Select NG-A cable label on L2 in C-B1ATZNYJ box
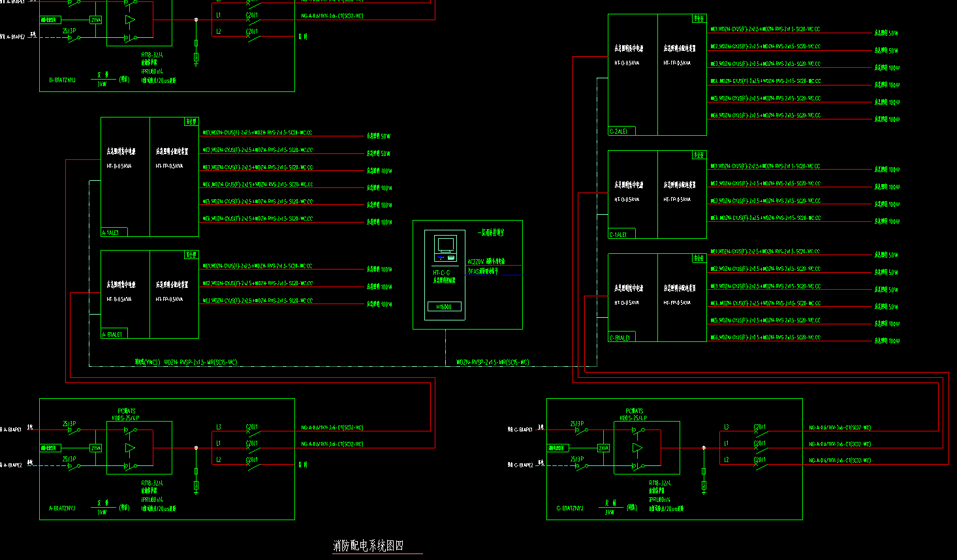Viewport: 957px width, 560px height. (839, 460)
